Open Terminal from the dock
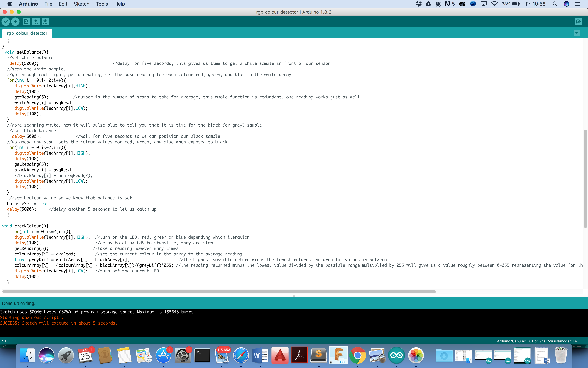588x368 pixels. click(202, 356)
